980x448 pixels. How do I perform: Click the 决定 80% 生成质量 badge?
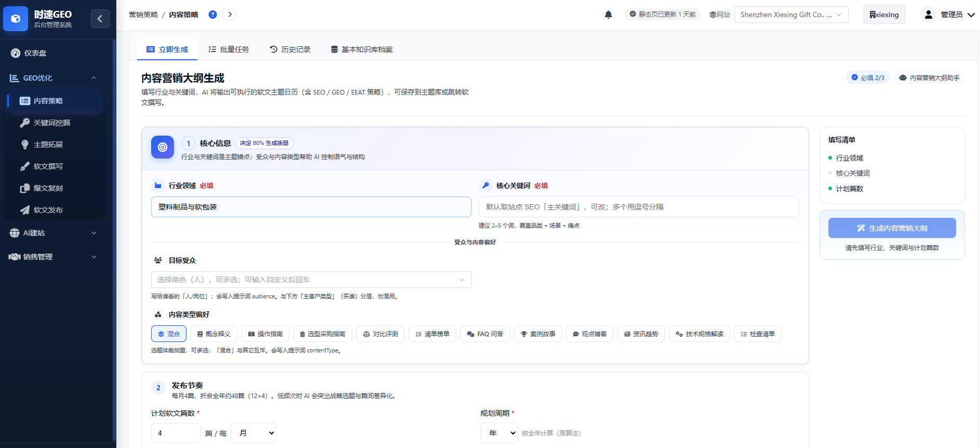[x=264, y=143]
